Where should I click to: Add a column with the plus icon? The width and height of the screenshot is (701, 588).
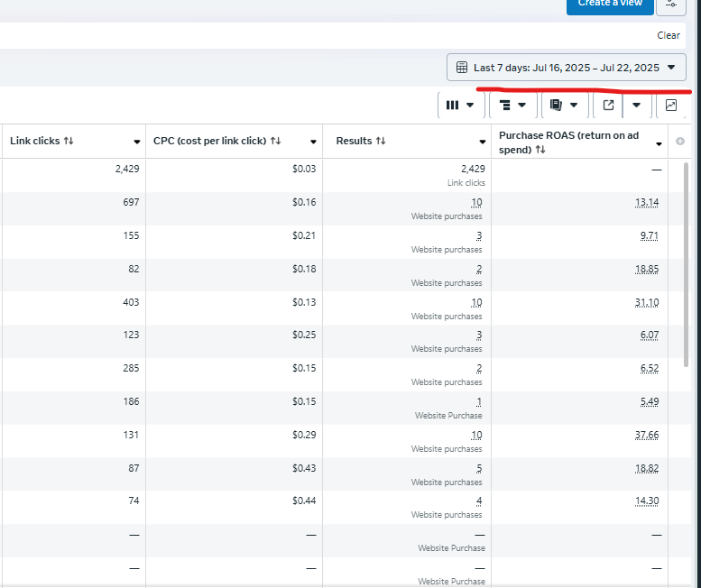tap(680, 142)
